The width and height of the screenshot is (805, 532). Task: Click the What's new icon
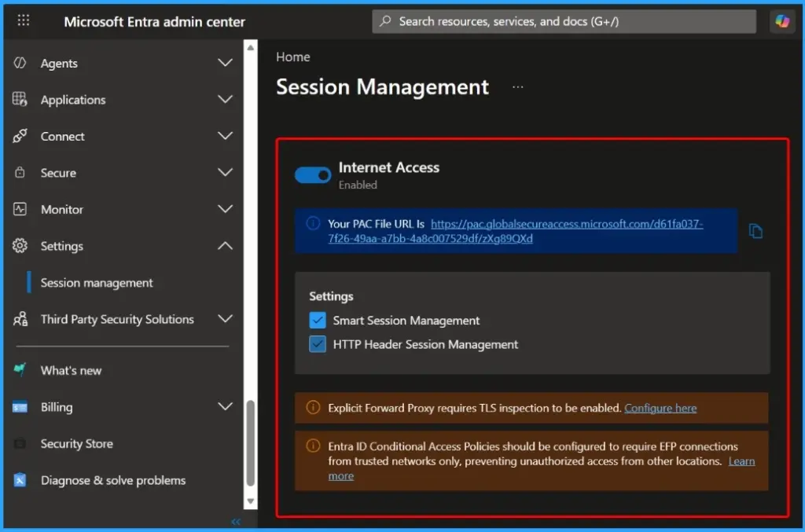[20, 369]
